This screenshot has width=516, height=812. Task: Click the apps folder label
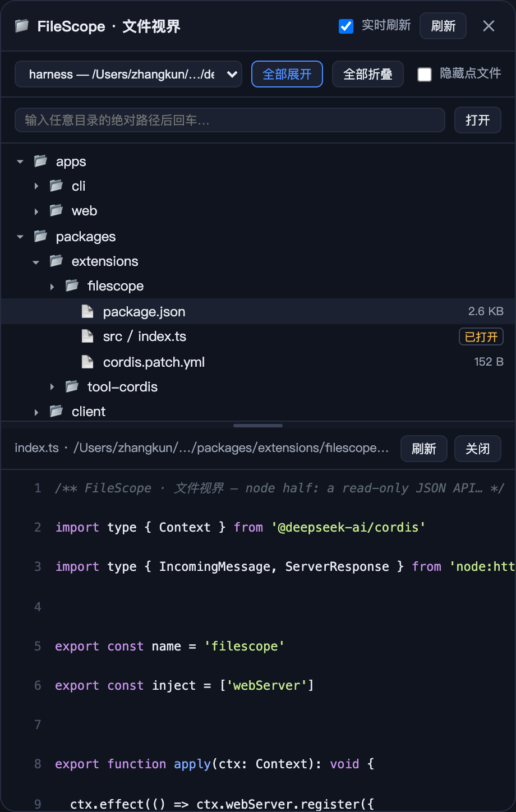tap(71, 162)
